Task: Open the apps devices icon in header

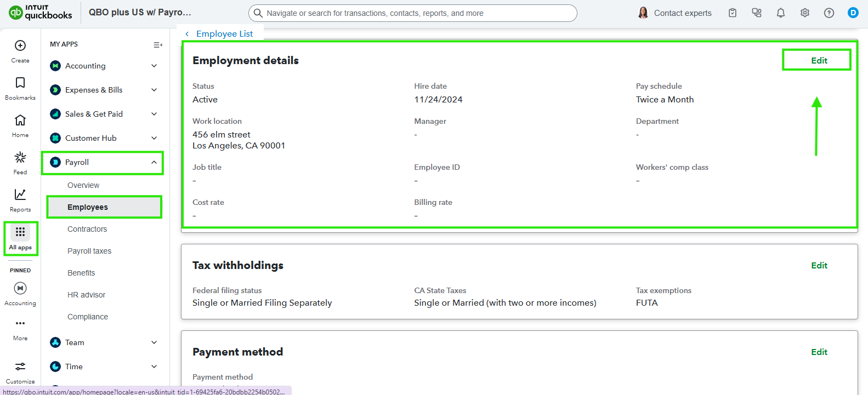Action: [757, 13]
